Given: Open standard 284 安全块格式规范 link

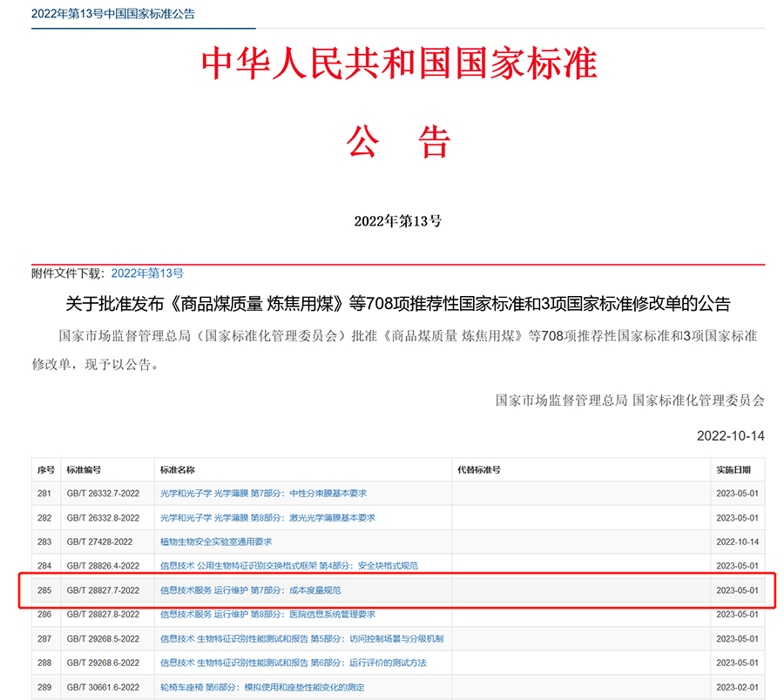Looking at the screenshot, I should pyautogui.click(x=288, y=566).
